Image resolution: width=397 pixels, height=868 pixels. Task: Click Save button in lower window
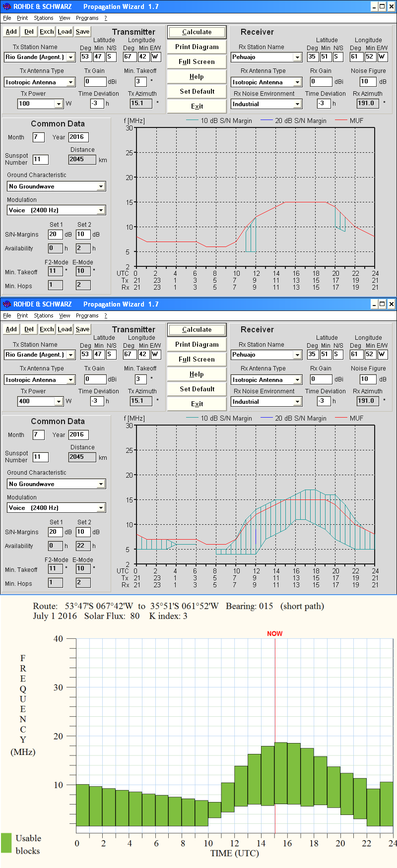[83, 329]
